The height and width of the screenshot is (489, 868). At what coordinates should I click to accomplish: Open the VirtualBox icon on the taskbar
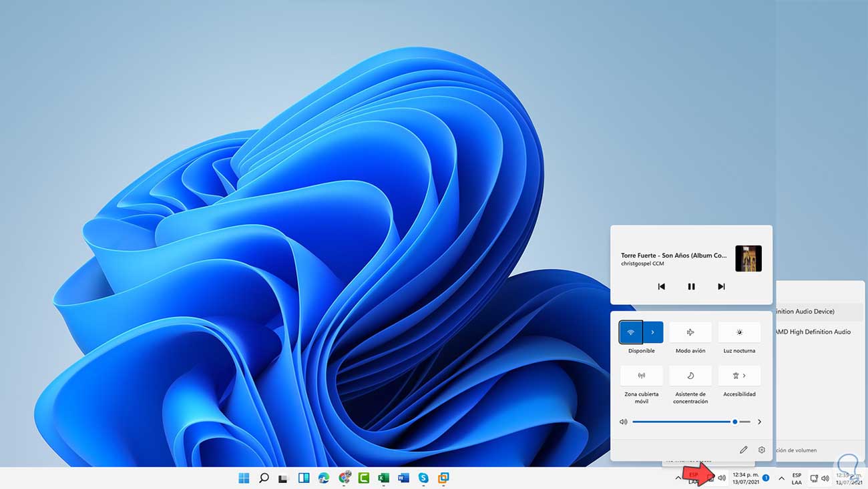[443, 478]
